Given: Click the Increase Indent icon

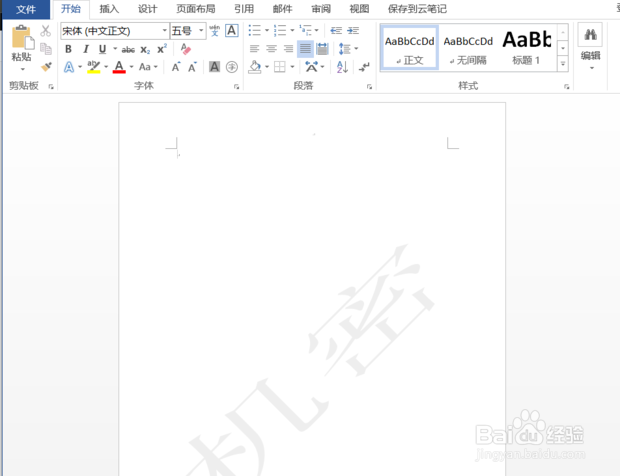Looking at the screenshot, I should (x=353, y=30).
